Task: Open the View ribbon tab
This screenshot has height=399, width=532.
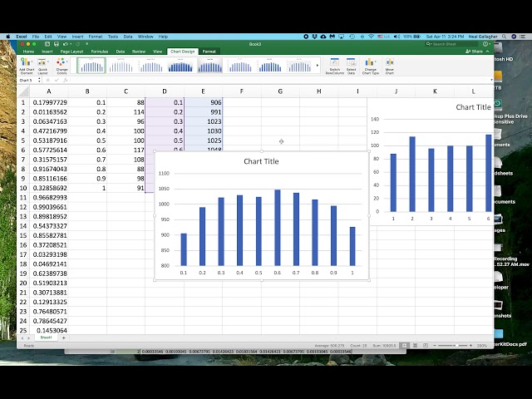Action: click(157, 52)
